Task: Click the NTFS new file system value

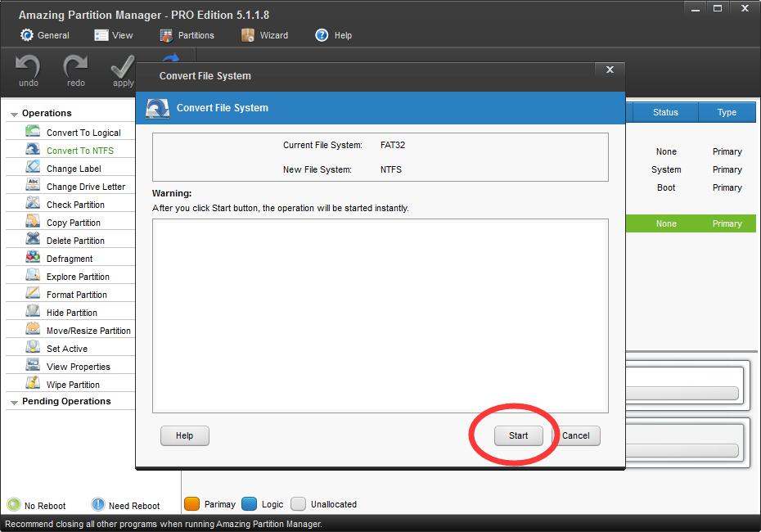Action: pyautogui.click(x=390, y=169)
